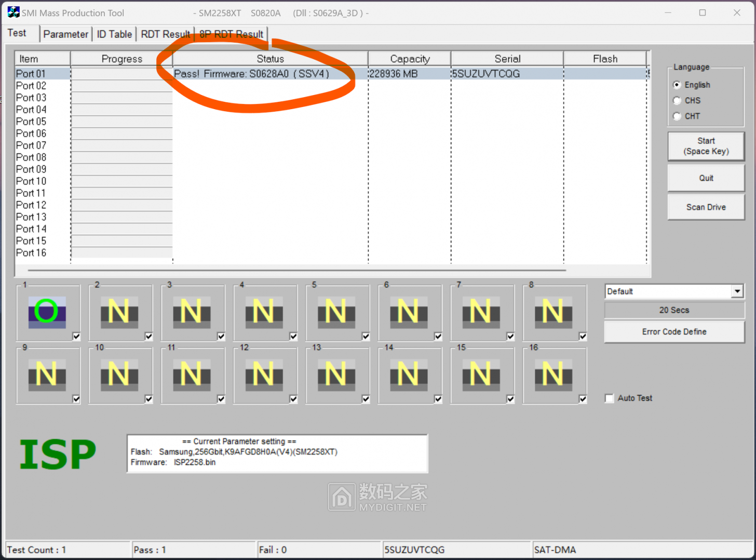Uncheck port 1 enable checkbox
Screen dimensions: 756x560
click(76, 336)
